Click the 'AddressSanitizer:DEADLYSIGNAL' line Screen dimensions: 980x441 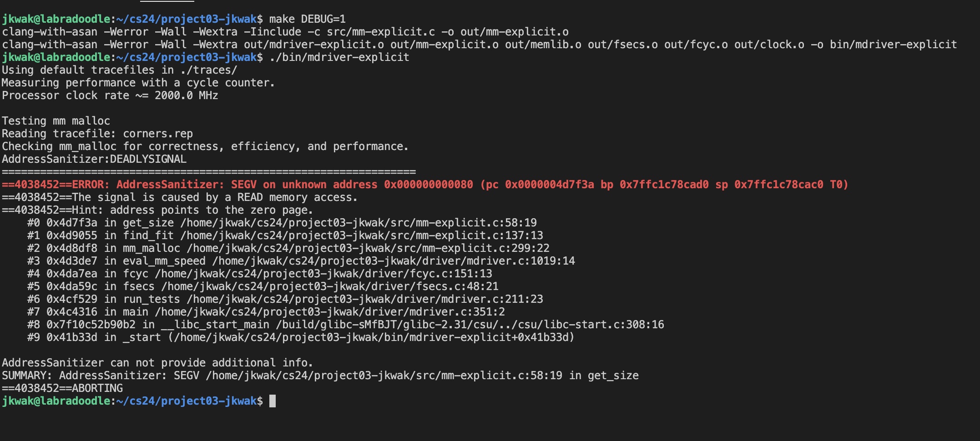94,159
